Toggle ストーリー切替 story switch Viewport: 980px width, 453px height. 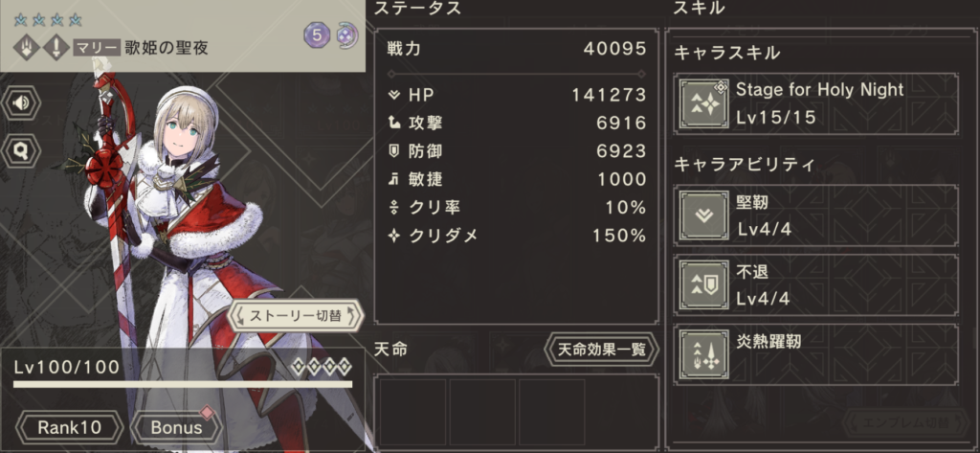coord(295,317)
